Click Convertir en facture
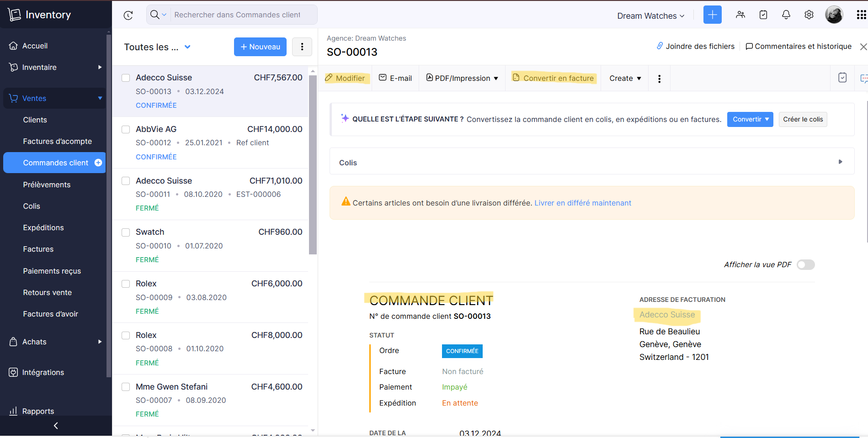 (x=553, y=78)
